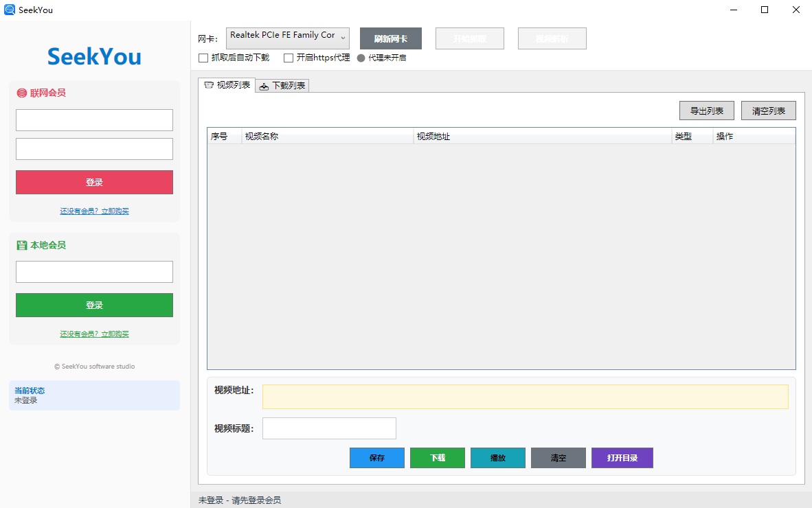Viewport: 812px width, 508px height.
Task: Switch to the 视频列表 tab
Action: [227, 85]
